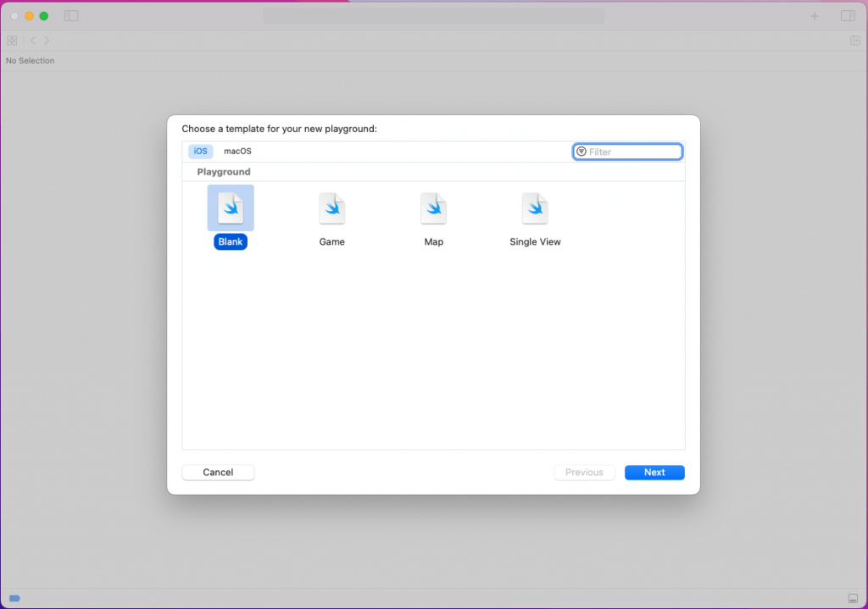Add a new tab with the plus icon

(x=815, y=15)
